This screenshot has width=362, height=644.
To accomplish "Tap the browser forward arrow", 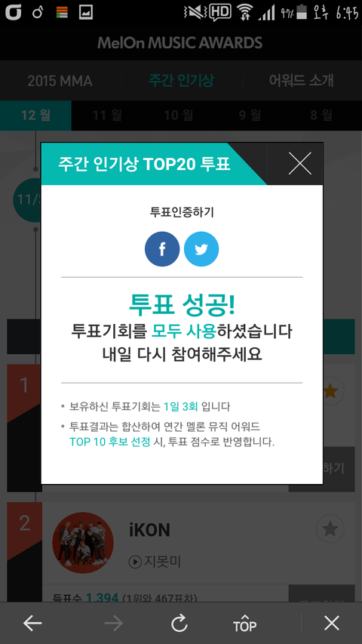I will coord(114,624).
